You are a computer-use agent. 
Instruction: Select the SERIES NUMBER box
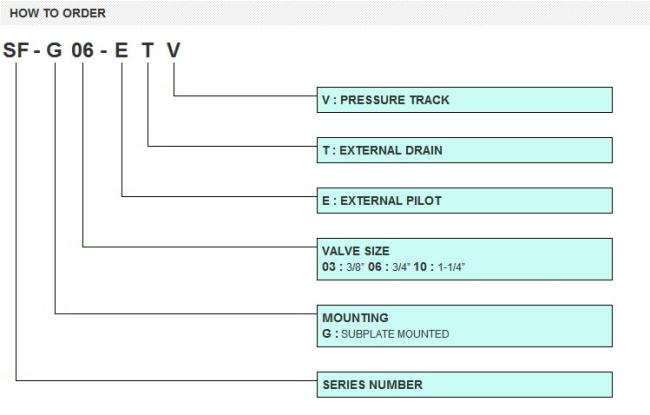(x=465, y=385)
